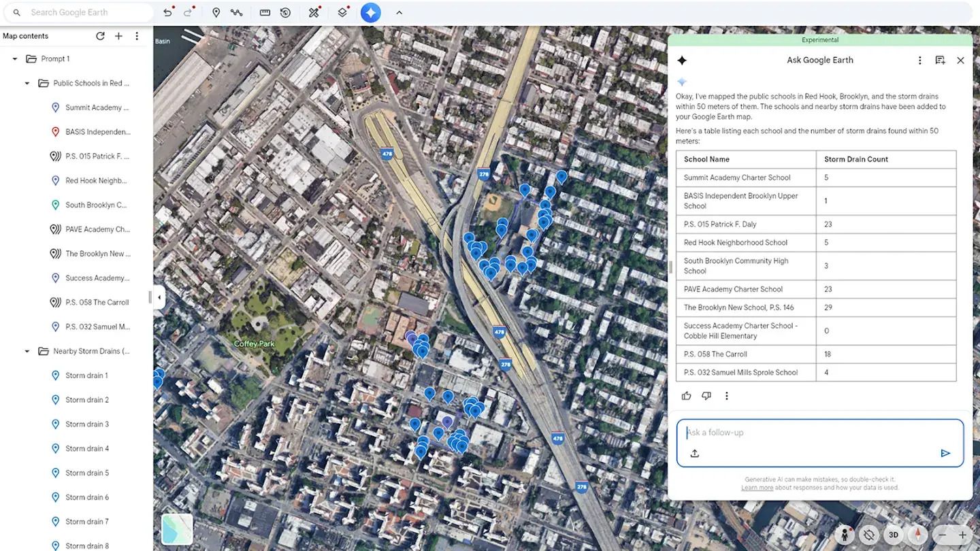
Task: Collapse the Public Schools in Red folder
Action: 27,84
